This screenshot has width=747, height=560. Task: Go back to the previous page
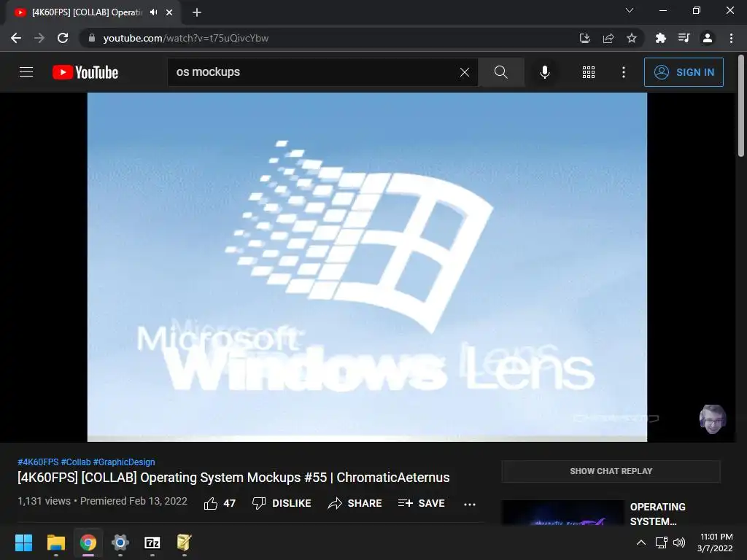pyautogui.click(x=16, y=38)
